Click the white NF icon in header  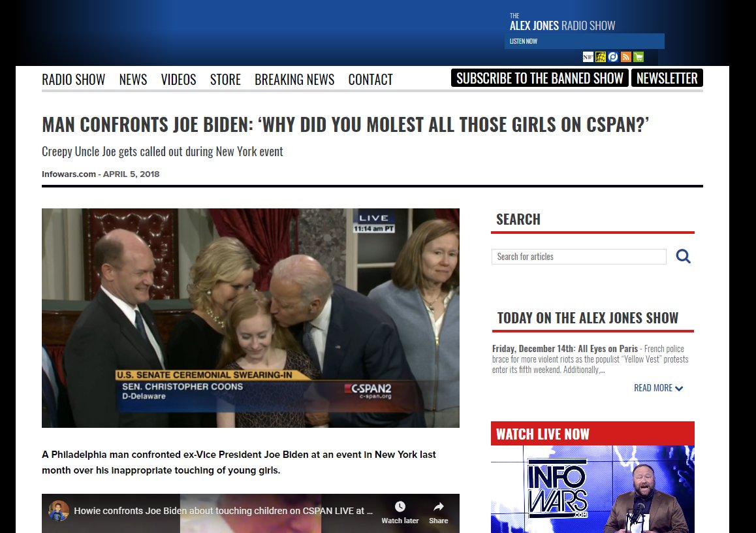(x=588, y=57)
